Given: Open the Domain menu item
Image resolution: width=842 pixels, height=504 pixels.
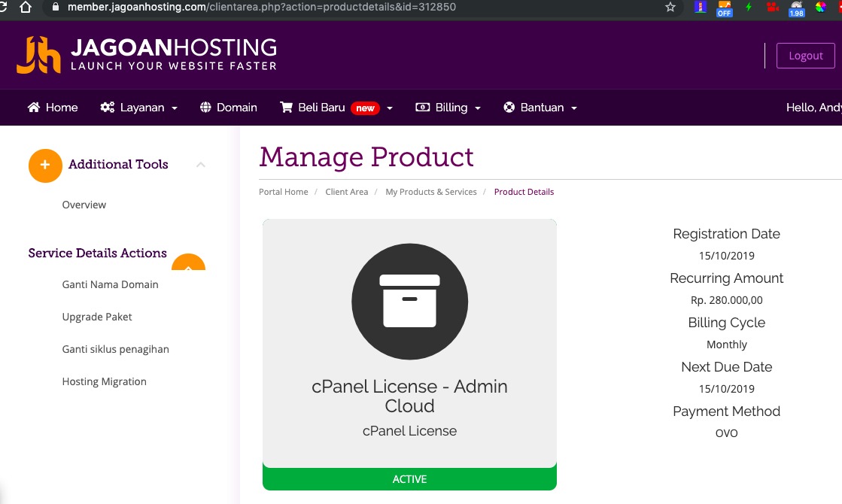Looking at the screenshot, I should coord(228,108).
